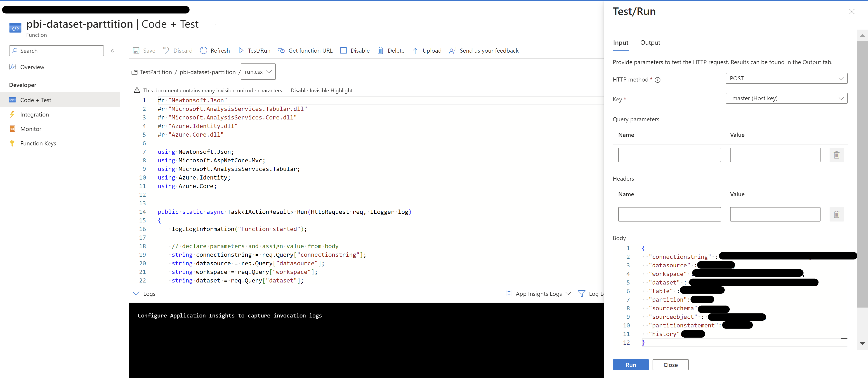Click the Function Keys key icon

click(12, 143)
